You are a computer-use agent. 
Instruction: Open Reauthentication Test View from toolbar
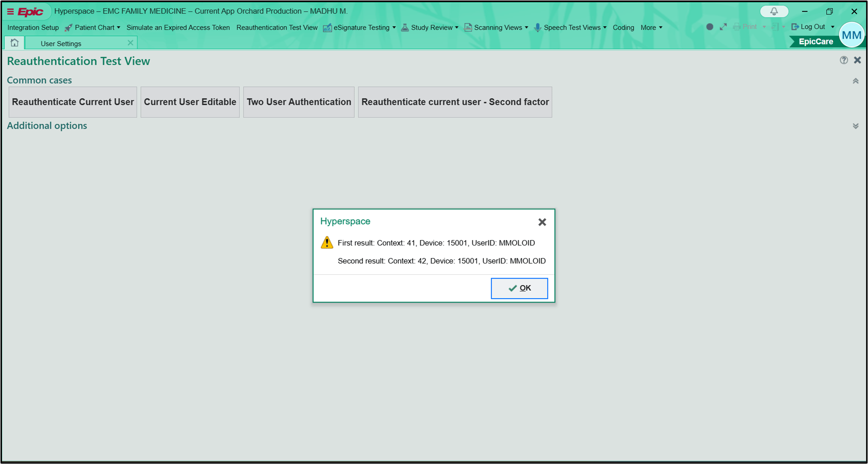[x=277, y=28]
